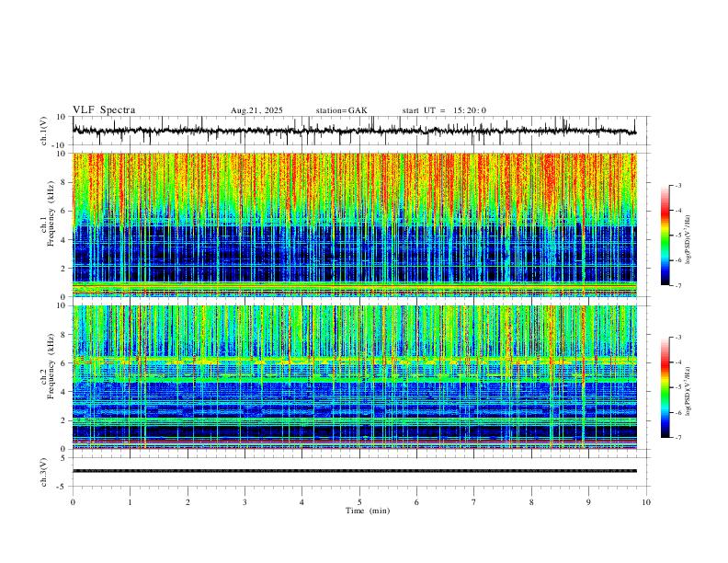Click the '-5' tick on ch.2 color bar

[678, 387]
